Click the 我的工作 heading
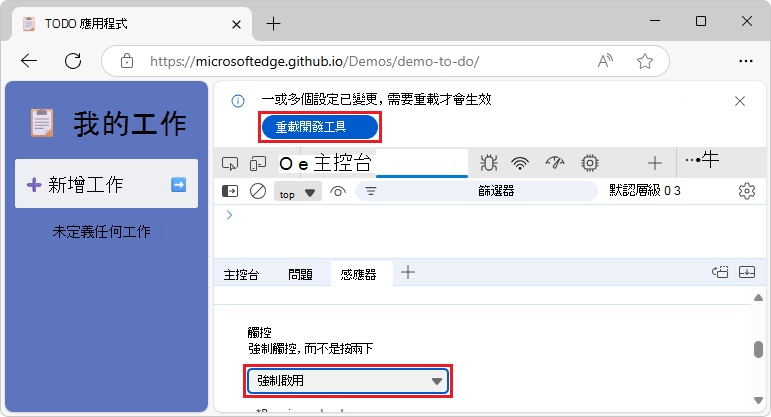 (x=130, y=123)
